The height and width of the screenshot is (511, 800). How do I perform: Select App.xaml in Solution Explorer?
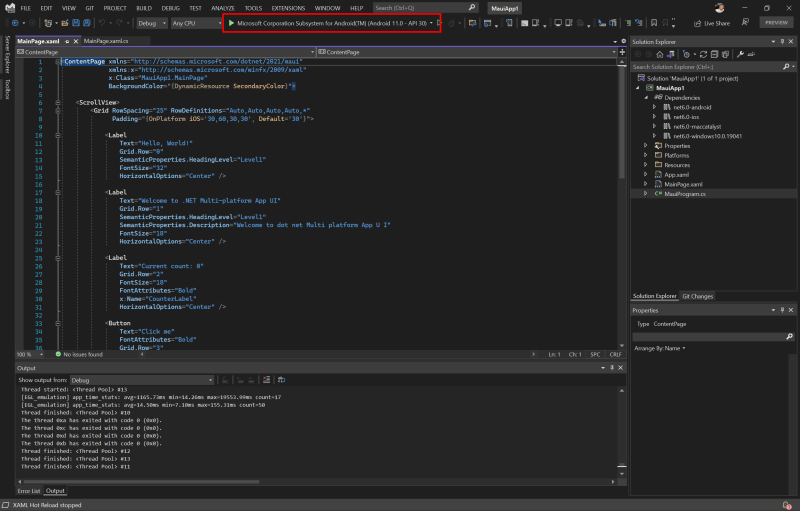677,174
